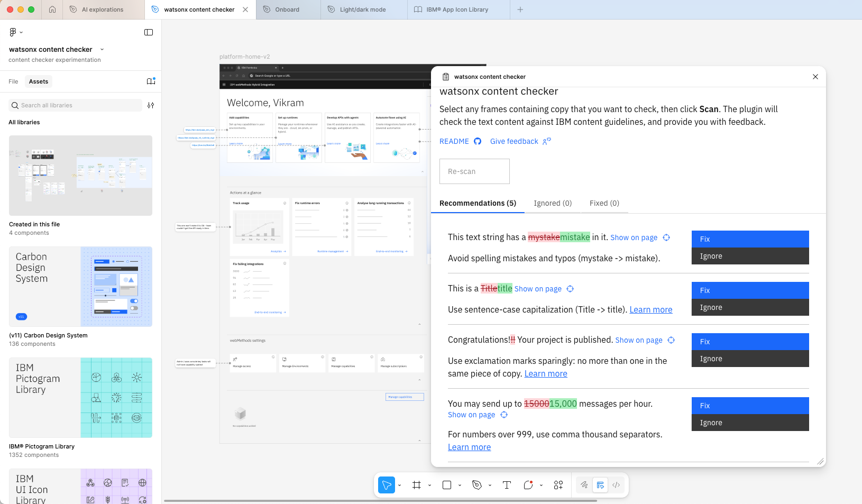Switch to Design mode
Image resolution: width=862 pixels, height=504 pixels.
click(x=600, y=485)
